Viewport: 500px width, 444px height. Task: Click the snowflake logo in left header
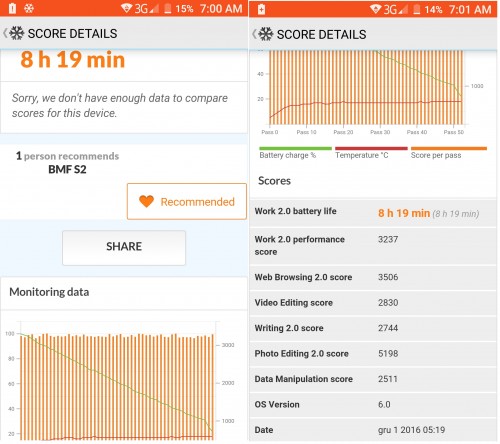[x=17, y=33]
